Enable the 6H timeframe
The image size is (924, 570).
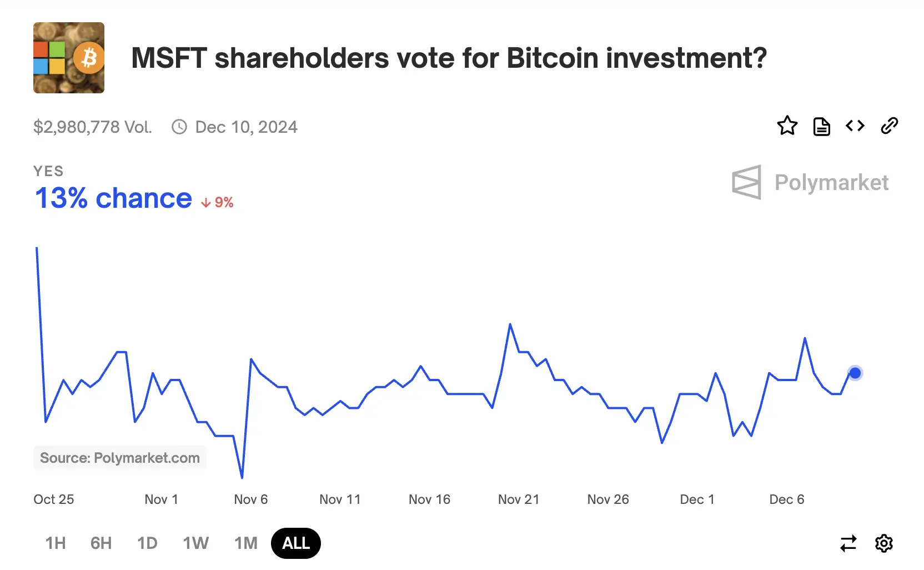[101, 543]
